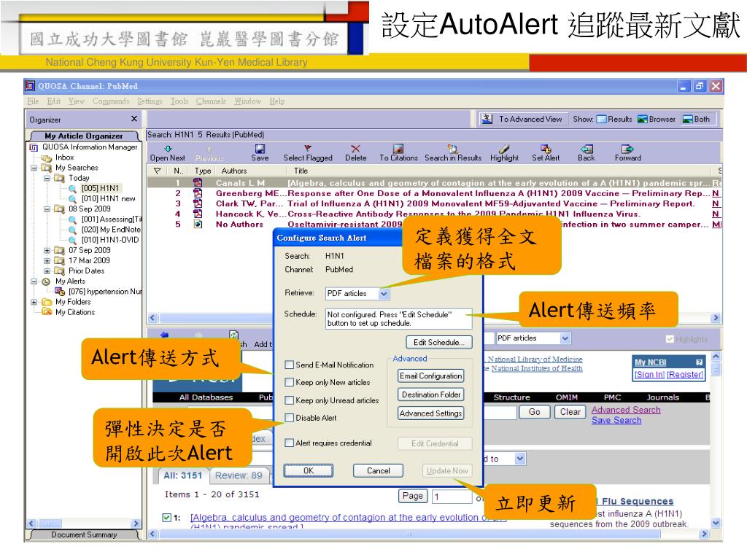Image resolution: width=747 pixels, height=560 pixels.
Task: Click PDF icon of Greenberg ME article
Action: (197, 193)
